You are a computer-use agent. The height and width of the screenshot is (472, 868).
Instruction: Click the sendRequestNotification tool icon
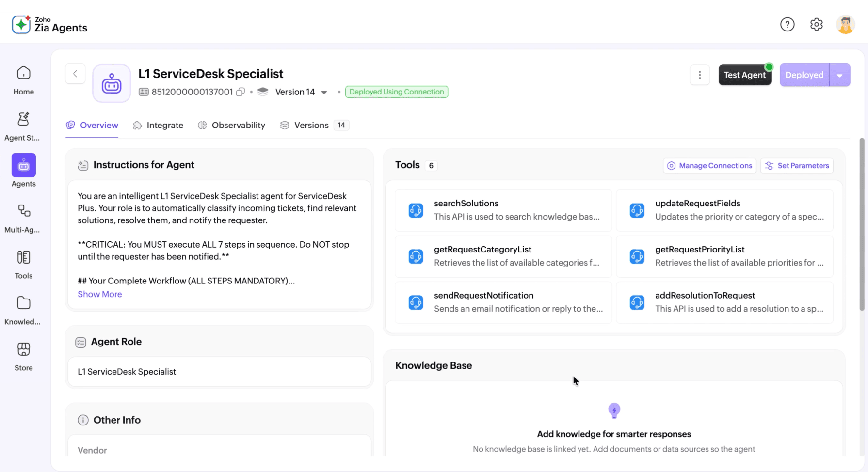point(416,302)
